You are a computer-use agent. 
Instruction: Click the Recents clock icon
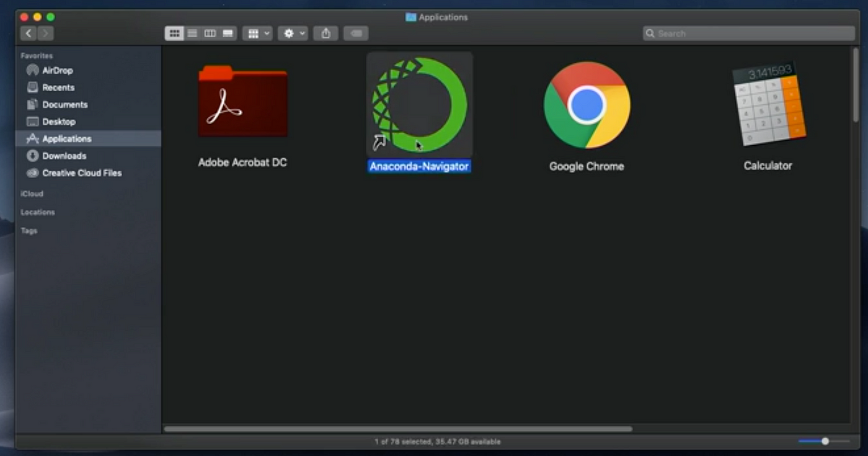point(32,87)
